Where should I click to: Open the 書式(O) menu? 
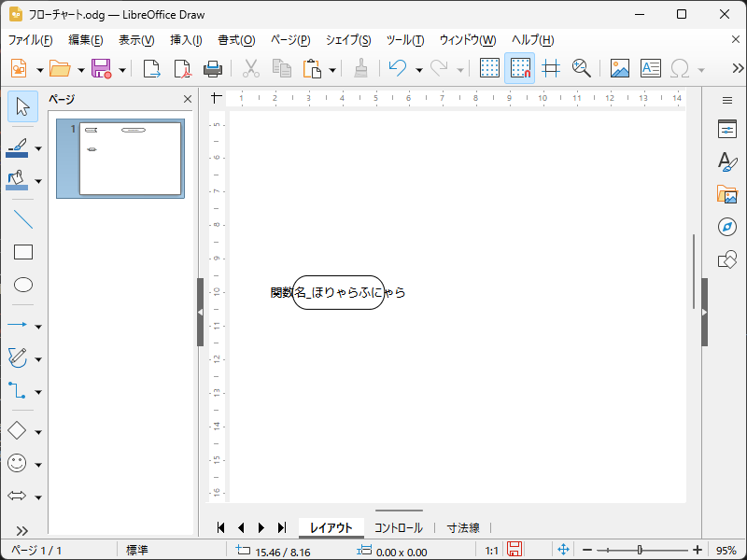235,40
